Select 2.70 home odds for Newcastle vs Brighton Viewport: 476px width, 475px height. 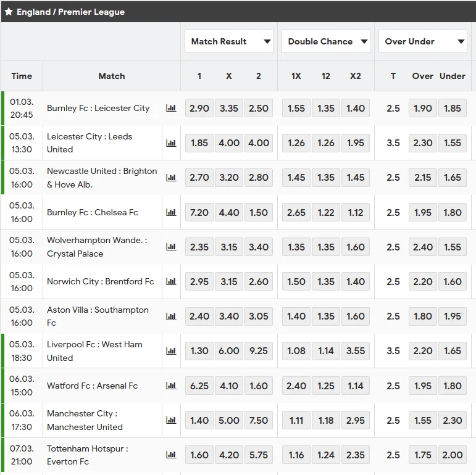[199, 178]
